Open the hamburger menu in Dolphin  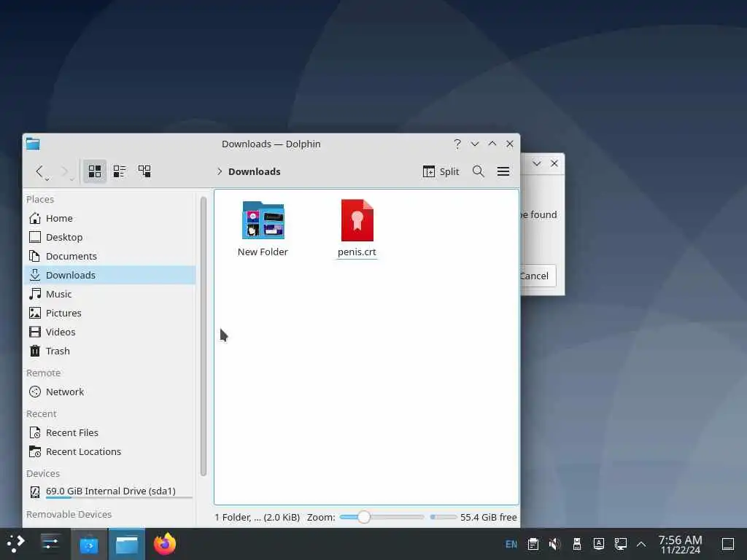coord(503,171)
